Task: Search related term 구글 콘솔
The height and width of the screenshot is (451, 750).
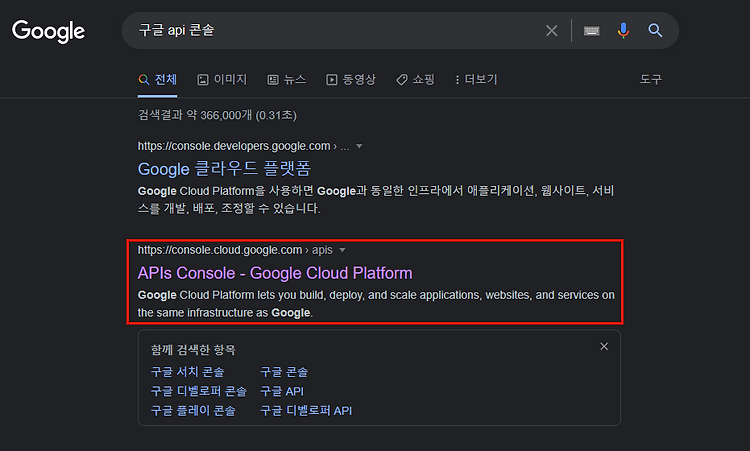Action: pyautogui.click(x=284, y=372)
